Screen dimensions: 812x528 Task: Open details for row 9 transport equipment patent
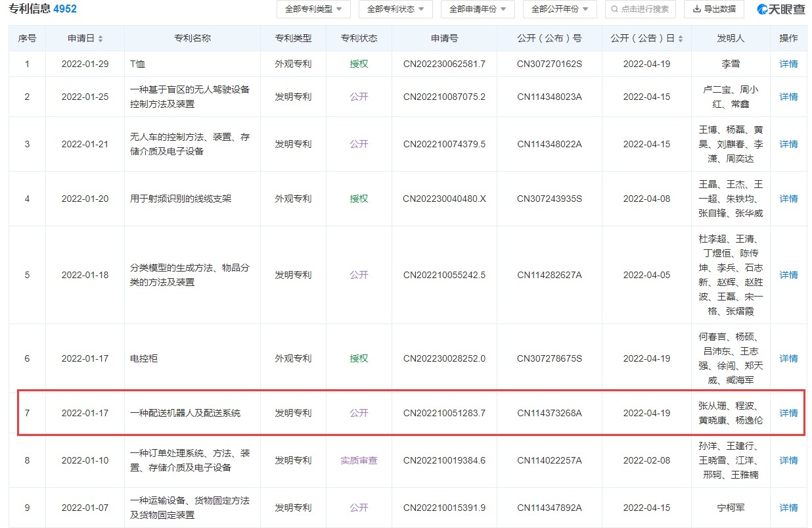[788, 508]
